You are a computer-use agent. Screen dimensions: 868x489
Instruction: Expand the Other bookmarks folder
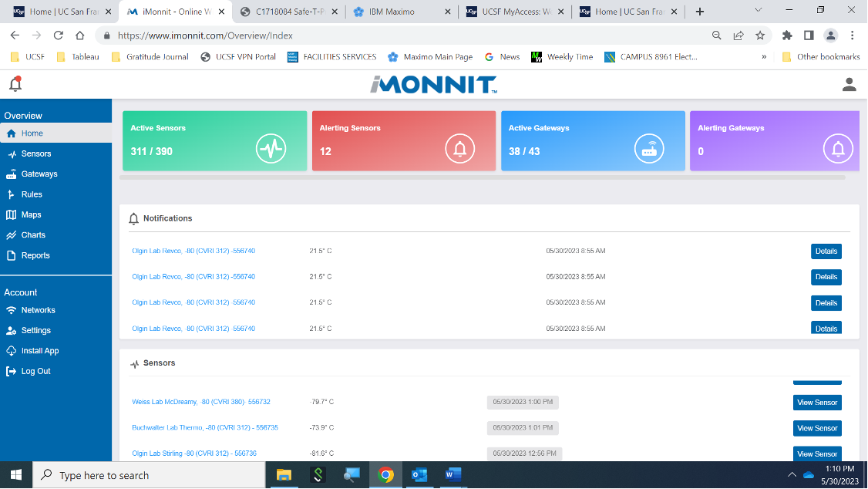click(x=819, y=56)
